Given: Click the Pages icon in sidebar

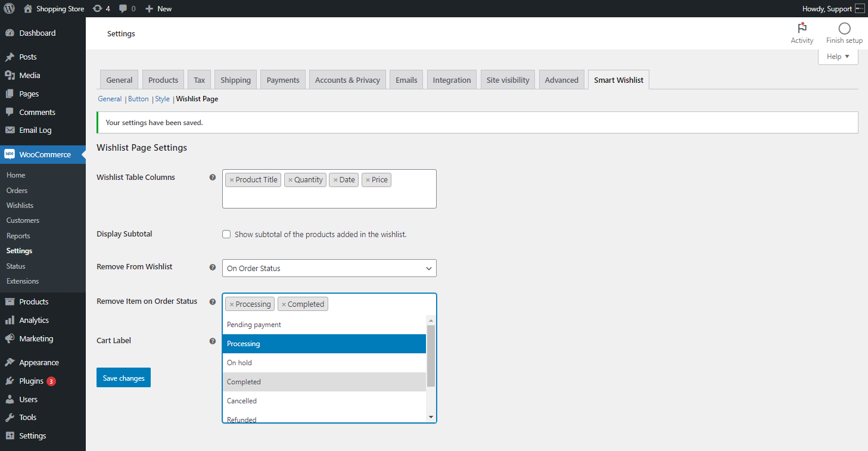Looking at the screenshot, I should point(10,94).
